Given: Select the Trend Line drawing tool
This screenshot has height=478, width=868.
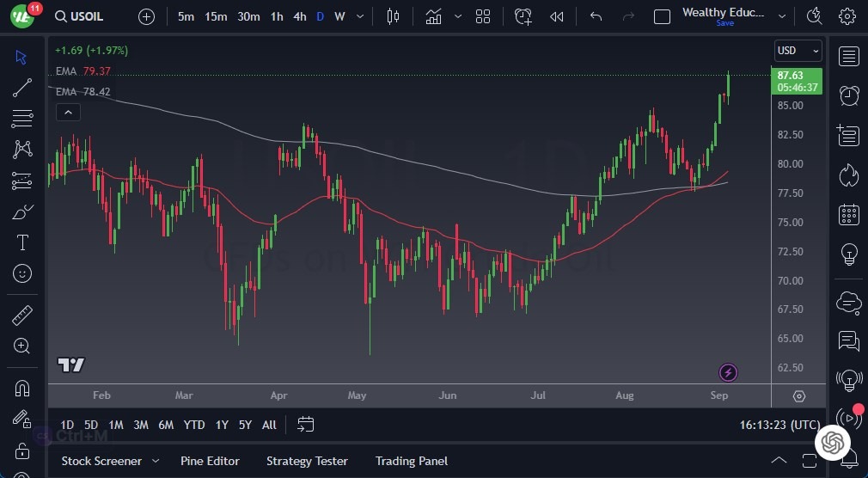Looking at the screenshot, I should (x=22, y=87).
